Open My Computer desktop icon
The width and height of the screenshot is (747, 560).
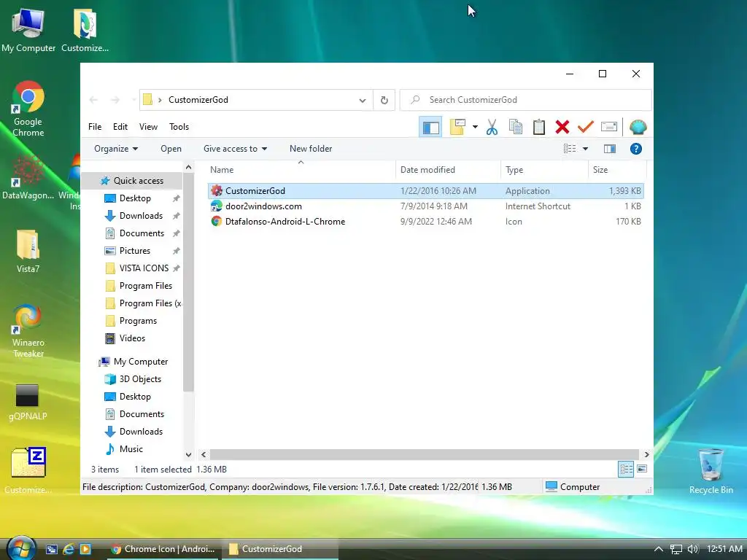28,29
